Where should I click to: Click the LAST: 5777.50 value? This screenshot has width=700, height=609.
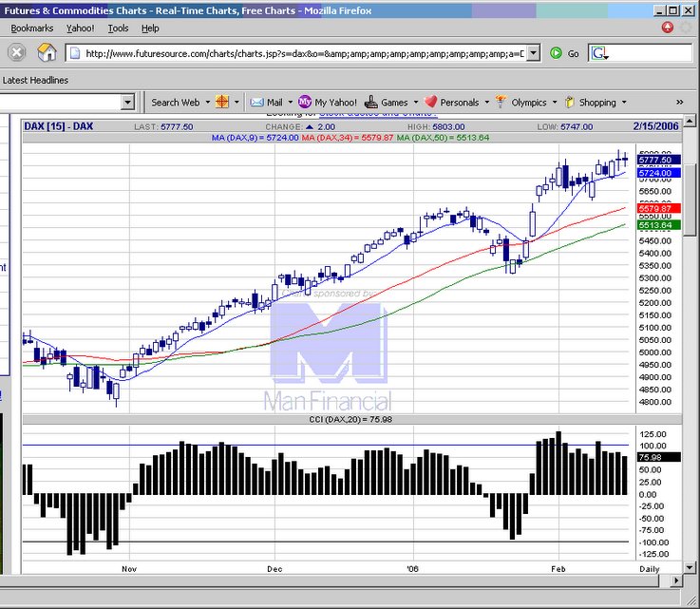point(163,126)
